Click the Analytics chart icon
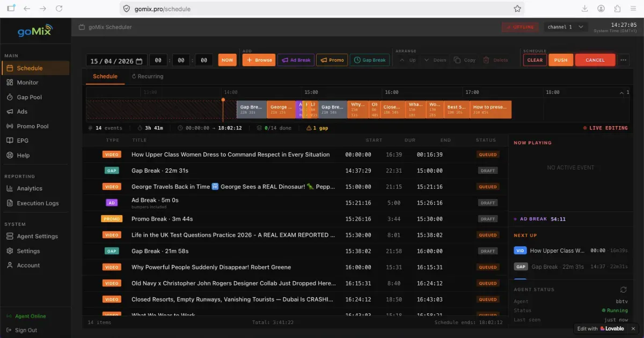Image resolution: width=644 pixels, height=338 pixels. tap(10, 188)
